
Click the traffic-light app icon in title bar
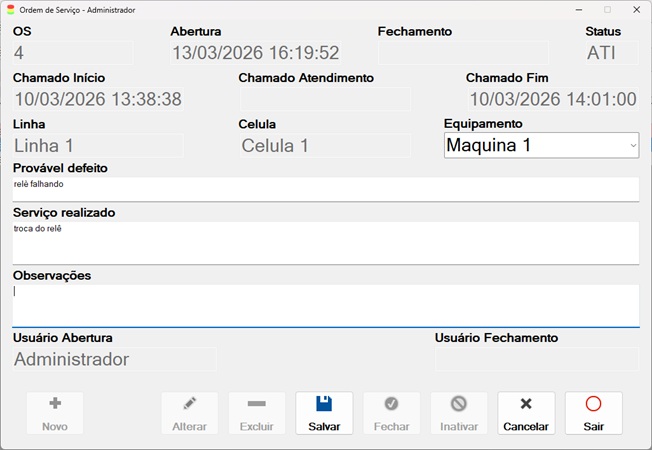point(10,10)
